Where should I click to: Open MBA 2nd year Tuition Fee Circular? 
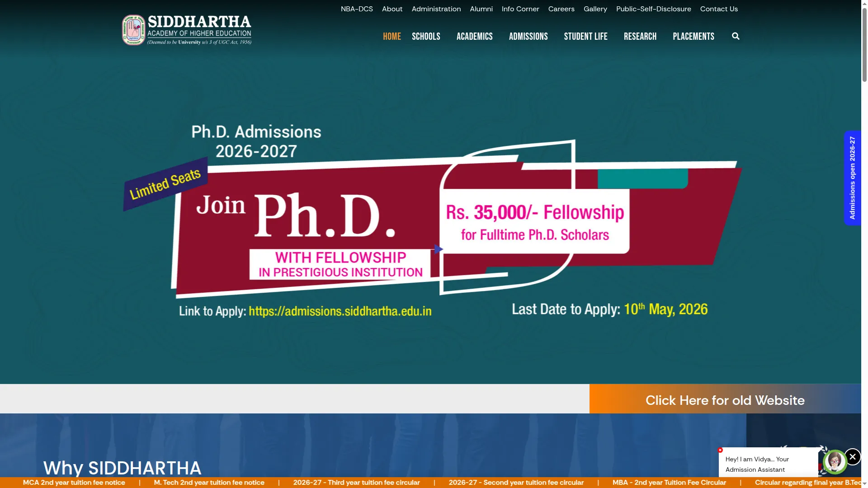(x=669, y=483)
